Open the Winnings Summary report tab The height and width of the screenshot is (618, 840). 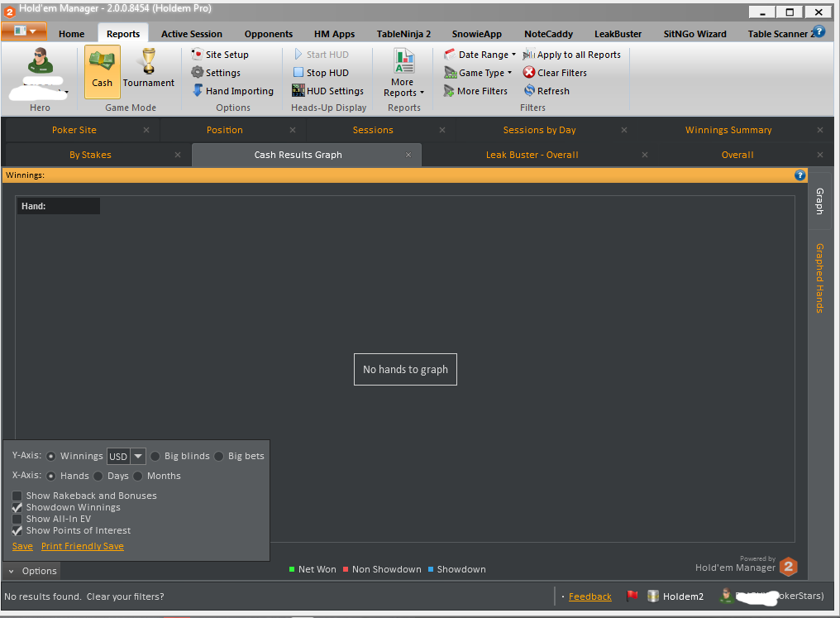point(728,130)
